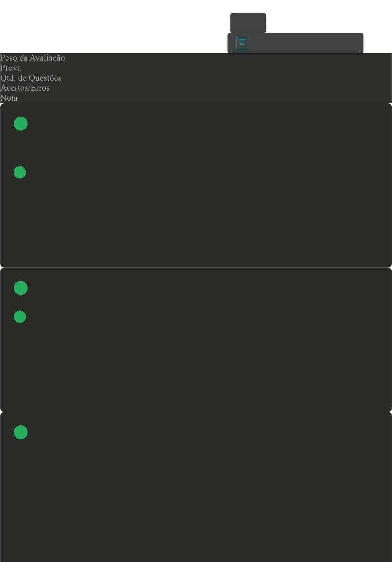Click the lower green dot in the second card

(20, 317)
